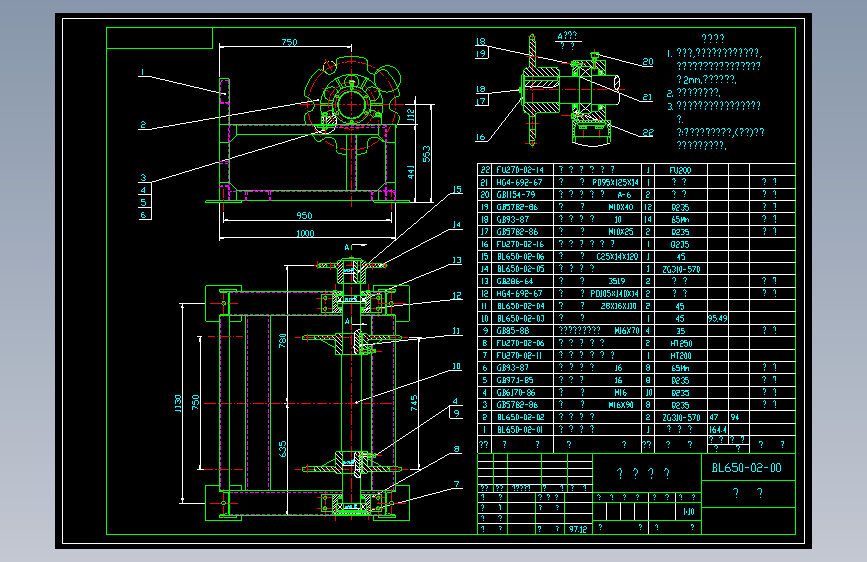
Task: Select standard GB286-64 in parts list
Action: (x=515, y=281)
